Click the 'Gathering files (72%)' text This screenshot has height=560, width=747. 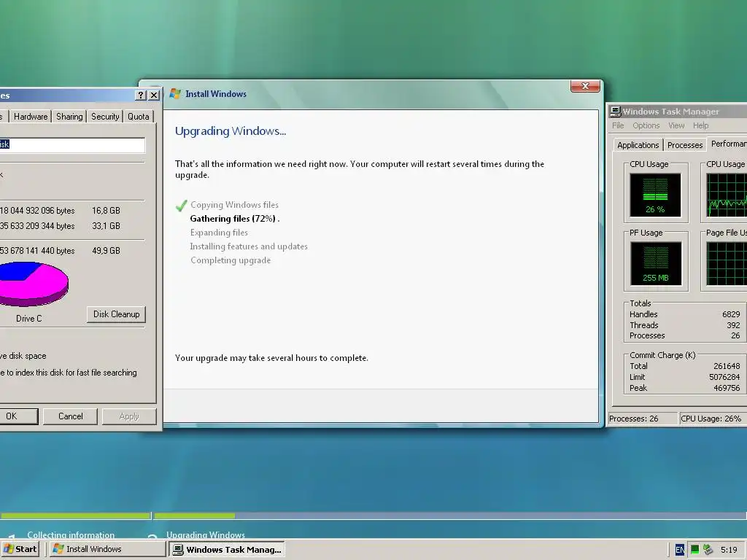point(233,219)
